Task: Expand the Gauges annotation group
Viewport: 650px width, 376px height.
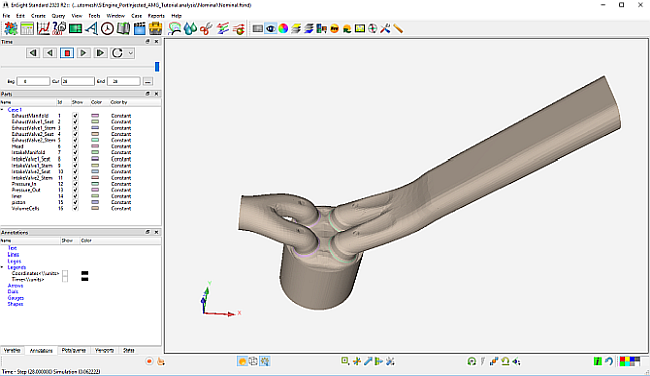Action: click(x=16, y=298)
